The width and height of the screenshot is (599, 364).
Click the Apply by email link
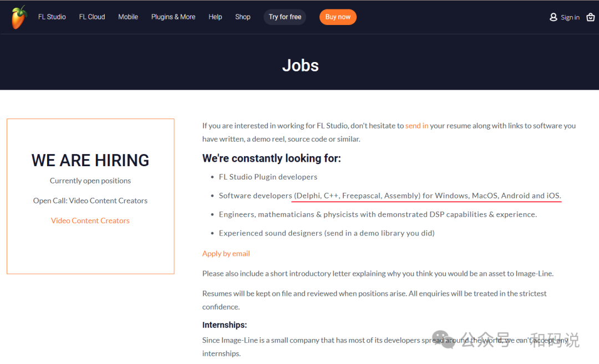point(226,253)
